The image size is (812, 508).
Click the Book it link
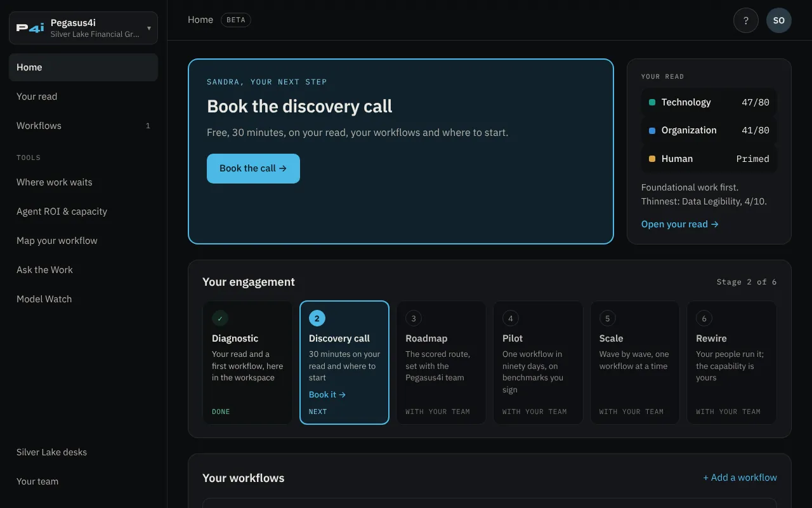(x=327, y=394)
